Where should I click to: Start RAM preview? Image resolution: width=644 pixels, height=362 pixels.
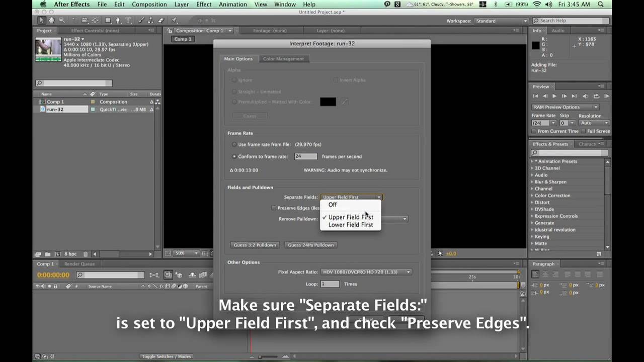(606, 96)
